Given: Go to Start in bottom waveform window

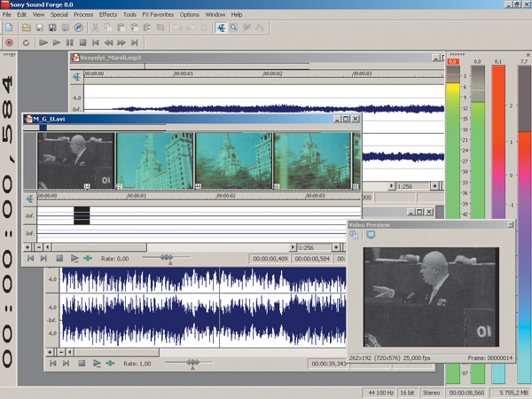Looking at the screenshot, I should point(53,364).
